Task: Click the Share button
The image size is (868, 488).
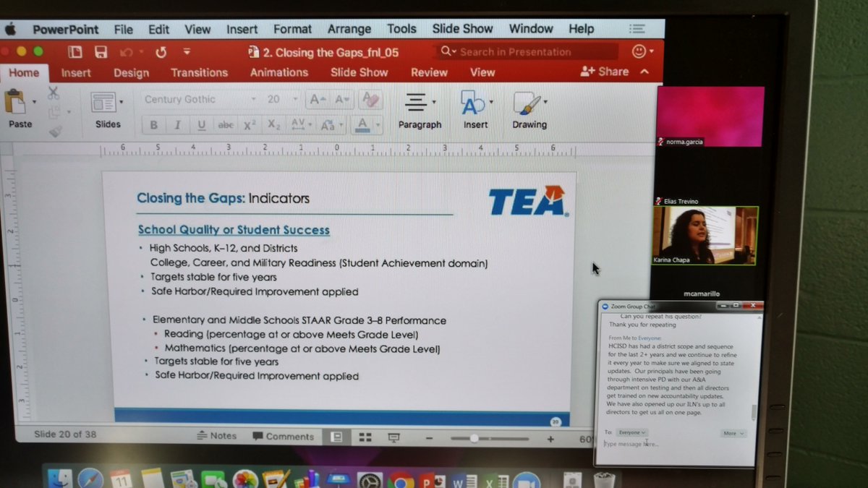Action: pos(605,72)
